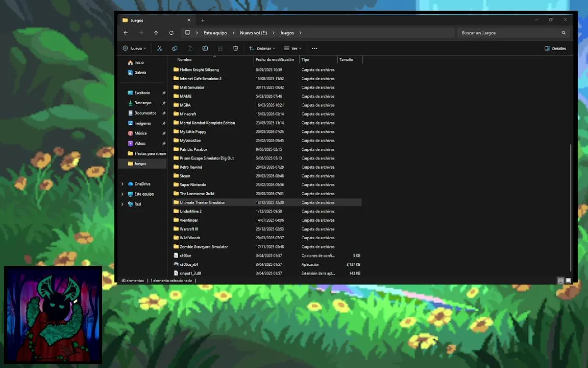
Task: Expand the Red tree node
Action: 122,204
